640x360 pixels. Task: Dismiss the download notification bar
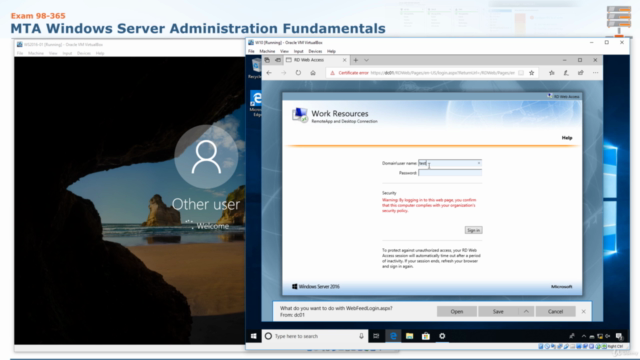584,311
